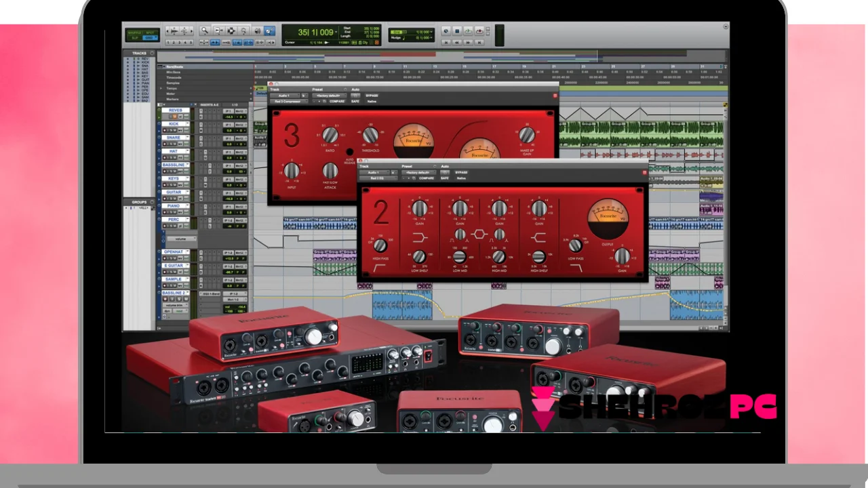Click the transport Record button
The width and height of the screenshot is (868, 488).
[x=479, y=31]
